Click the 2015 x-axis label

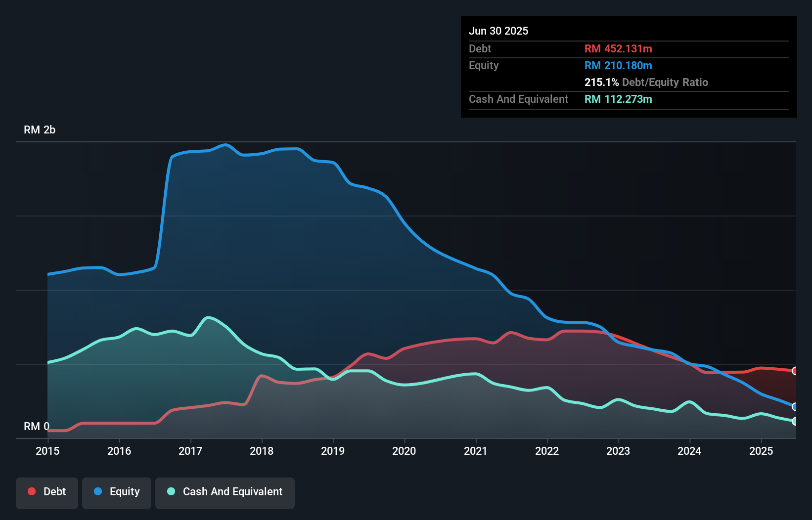(47, 451)
